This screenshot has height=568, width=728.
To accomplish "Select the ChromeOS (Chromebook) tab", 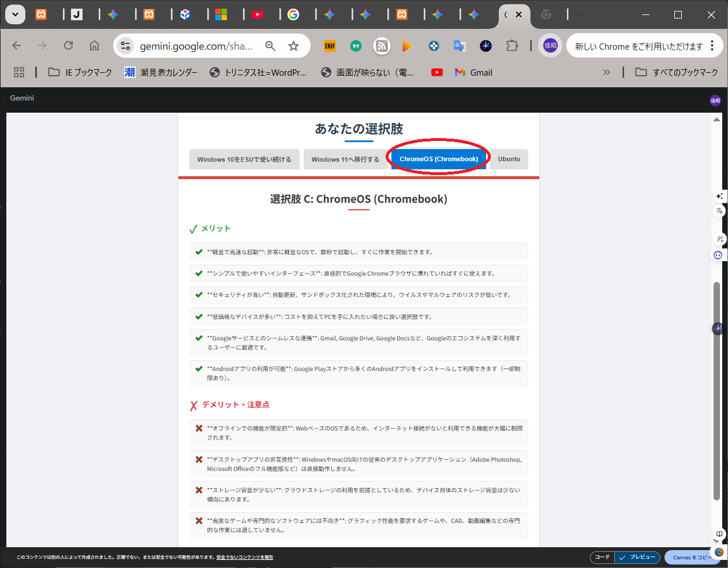I will (439, 159).
